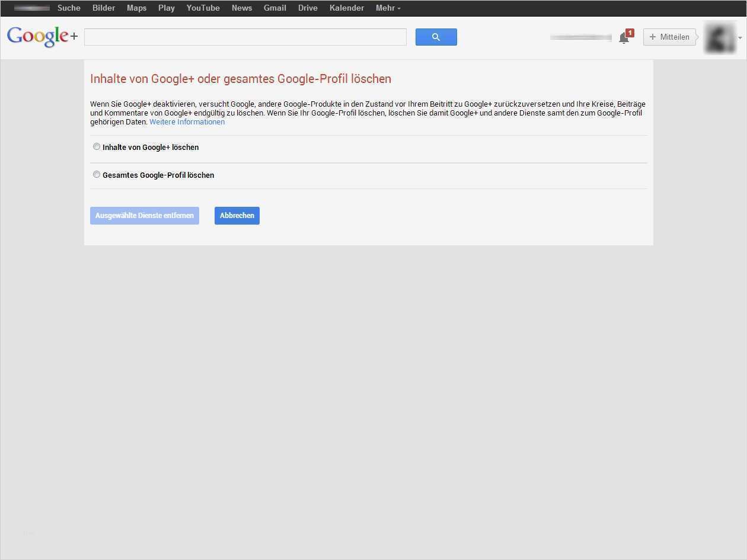Open Suche in the top bar

(69, 8)
